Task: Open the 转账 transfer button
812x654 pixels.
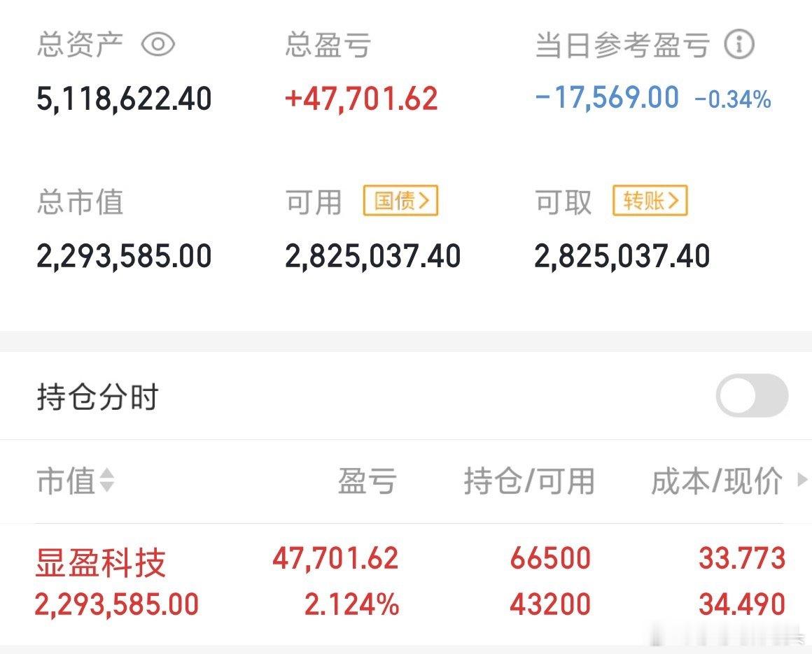Action: point(650,201)
